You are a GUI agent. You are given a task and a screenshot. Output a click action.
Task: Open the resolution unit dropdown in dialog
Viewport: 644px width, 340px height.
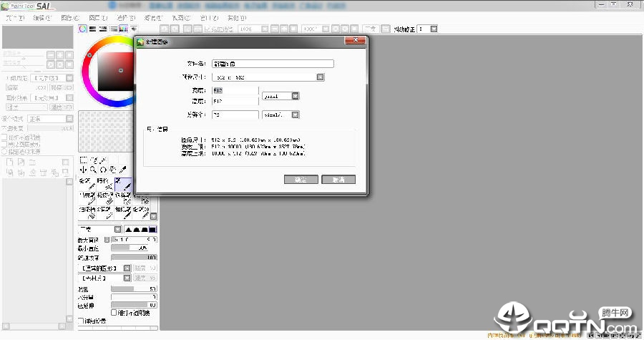295,115
